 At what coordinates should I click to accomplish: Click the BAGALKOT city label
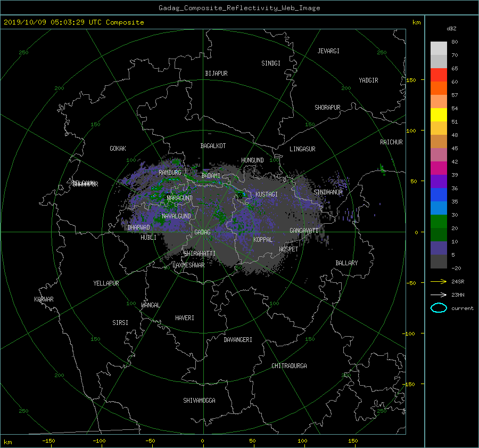[x=213, y=146]
